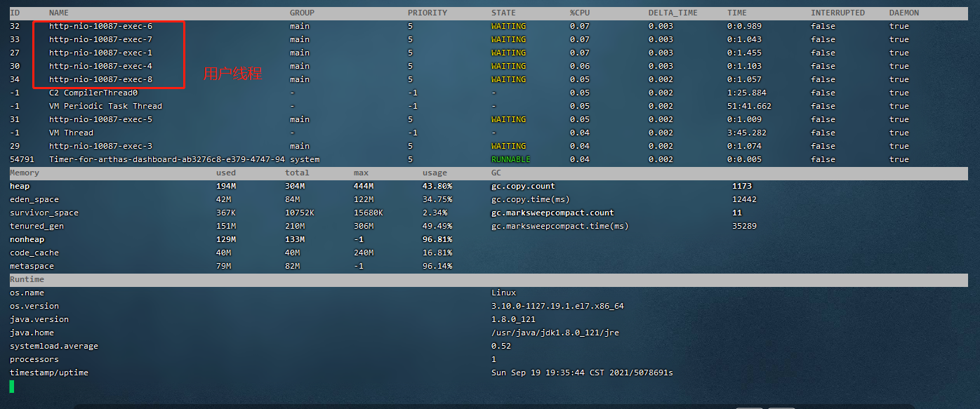980x409 pixels.
Task: Click the terminal cursor at bottom left
Action: tap(11, 384)
